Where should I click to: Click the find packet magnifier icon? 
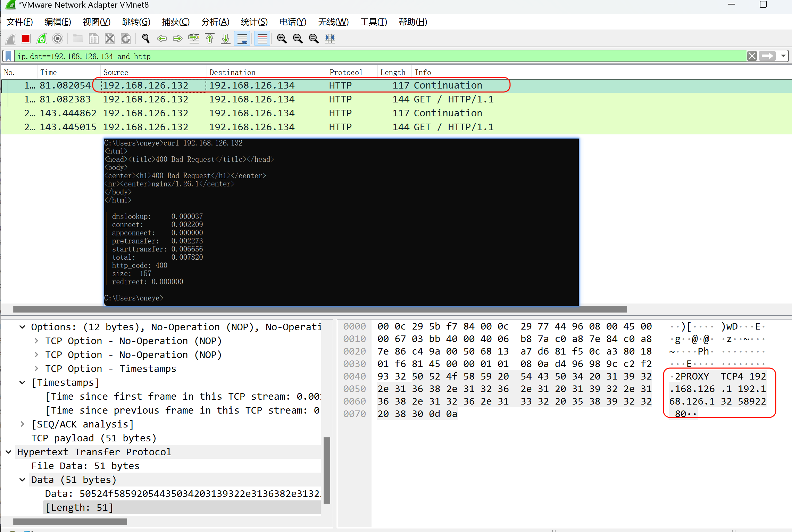click(146, 39)
